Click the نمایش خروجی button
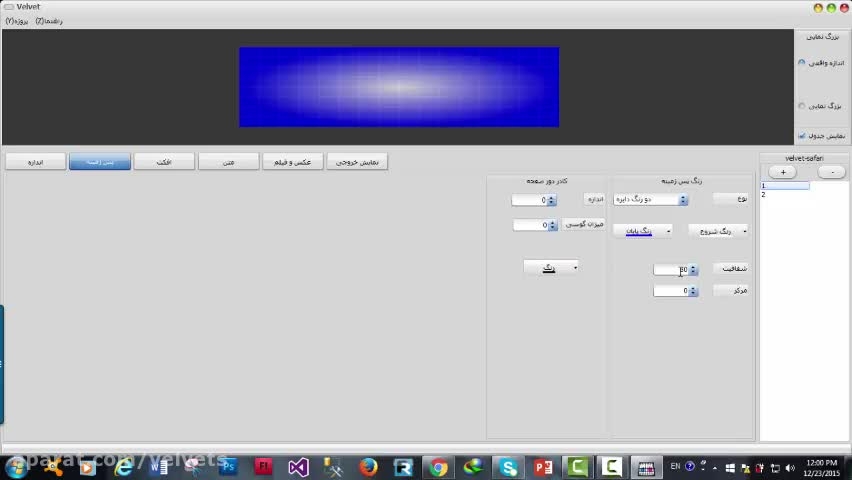Image resolution: width=852 pixels, height=480 pixels. 357,161
